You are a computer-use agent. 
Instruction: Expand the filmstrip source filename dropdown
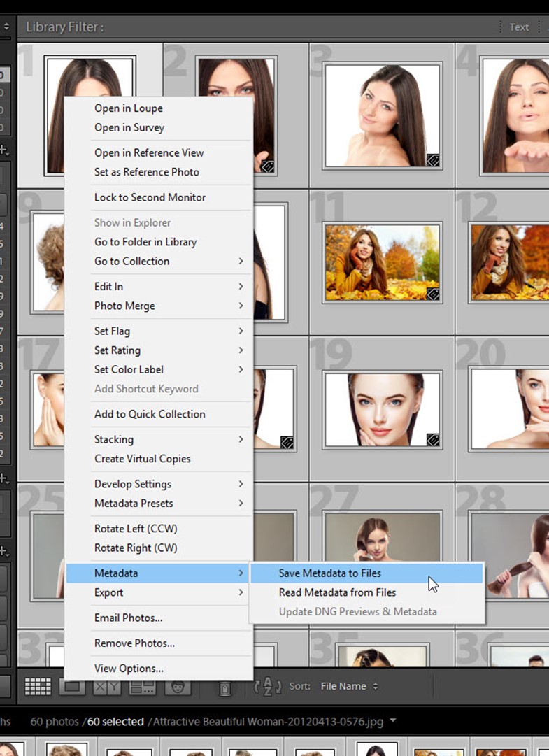pos(392,721)
